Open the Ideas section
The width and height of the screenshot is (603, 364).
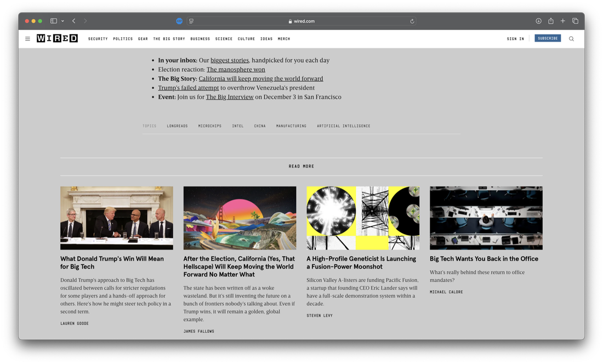tap(266, 39)
